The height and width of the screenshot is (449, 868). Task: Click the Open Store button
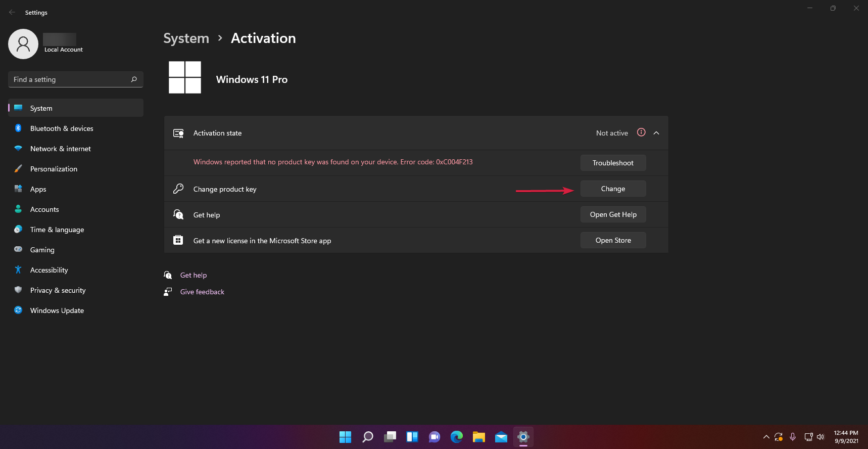click(x=613, y=240)
